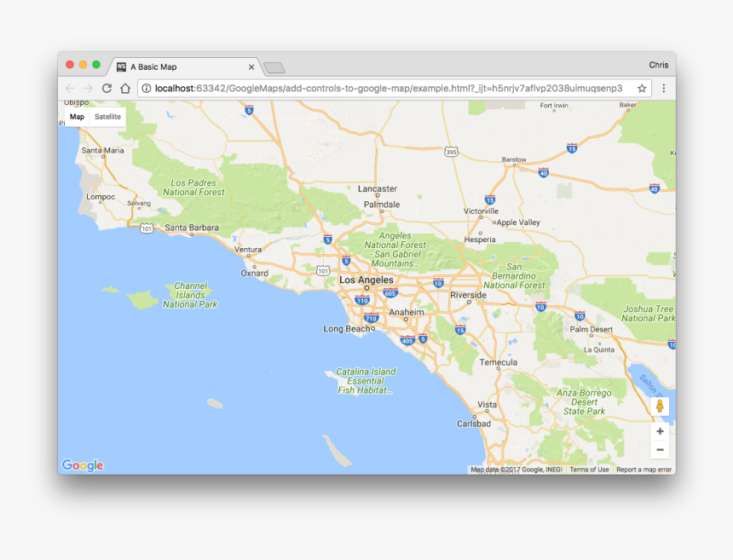Viewport: 733px width, 560px height.
Task: Click the zoom in plus icon
Action: point(660,431)
